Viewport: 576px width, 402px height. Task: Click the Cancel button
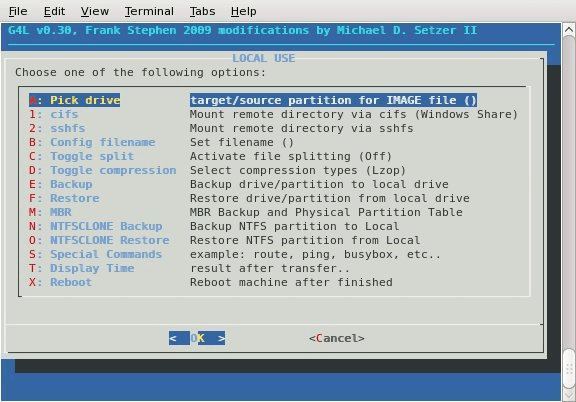point(337,338)
